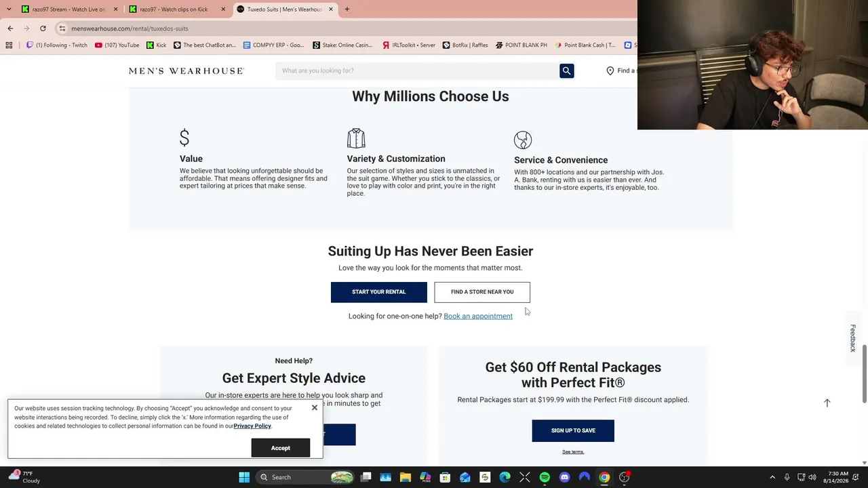Click the back-to-top arrow icon
The height and width of the screenshot is (488, 868).
tap(827, 403)
